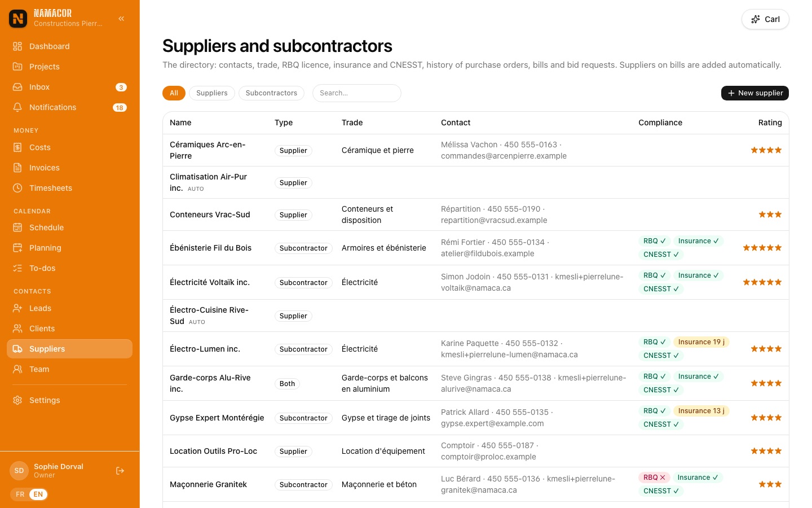This screenshot has height=508, width=812.
Task: Click the Both type tag for Garde-corps Alu-Rive
Action: [287, 384]
